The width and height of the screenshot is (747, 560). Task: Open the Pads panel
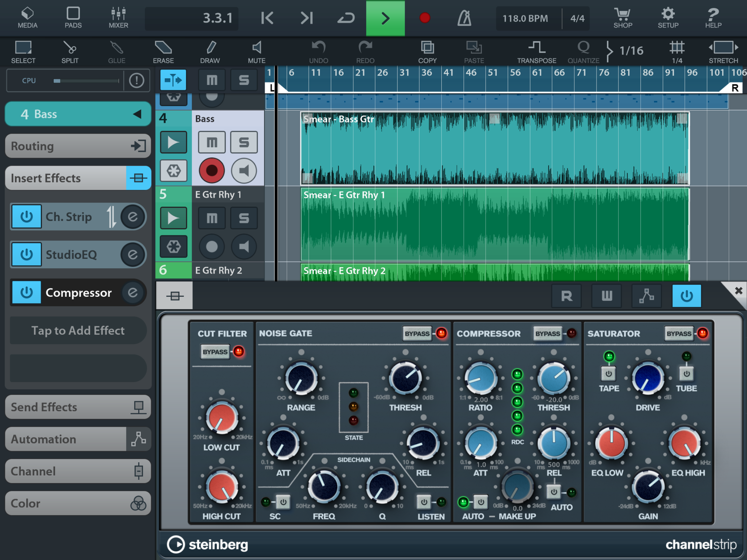pyautogui.click(x=73, y=18)
